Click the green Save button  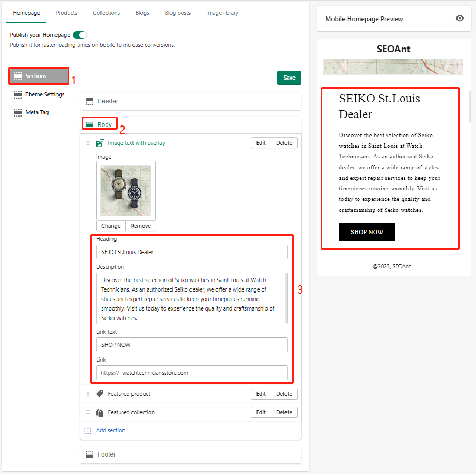click(289, 78)
